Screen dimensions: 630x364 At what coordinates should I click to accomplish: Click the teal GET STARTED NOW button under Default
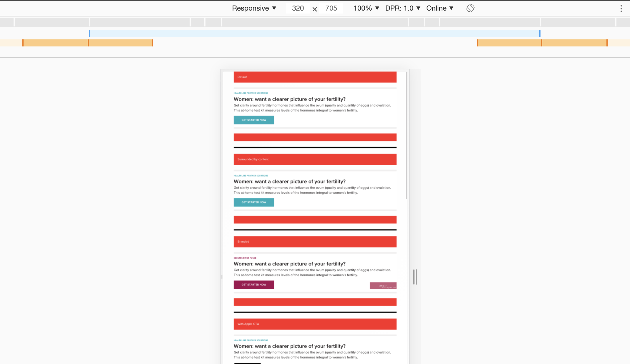254,120
